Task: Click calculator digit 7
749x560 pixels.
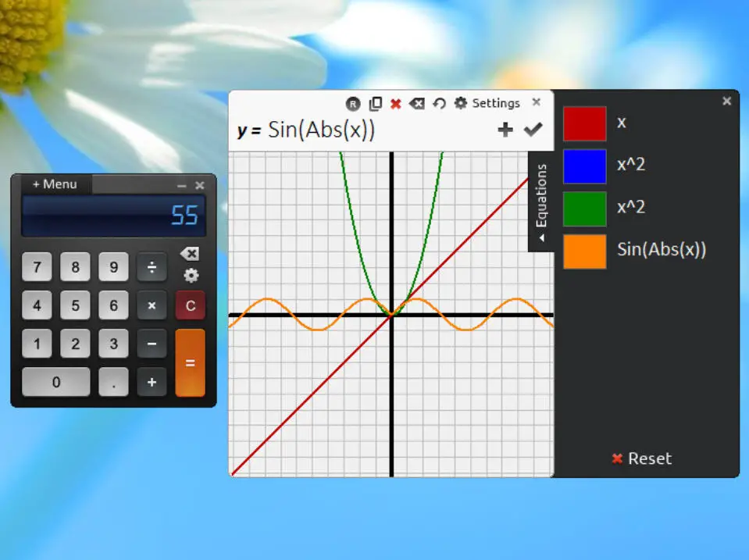Action: pyautogui.click(x=37, y=266)
